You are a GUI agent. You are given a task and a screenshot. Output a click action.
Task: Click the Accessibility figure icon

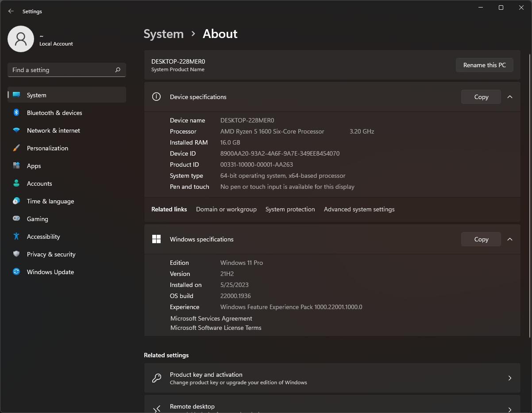pyautogui.click(x=16, y=237)
